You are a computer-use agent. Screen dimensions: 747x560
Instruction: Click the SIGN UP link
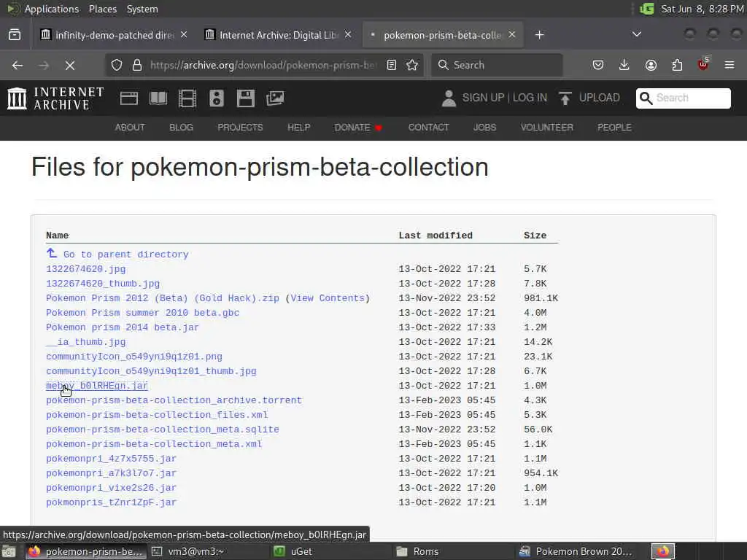pos(483,98)
